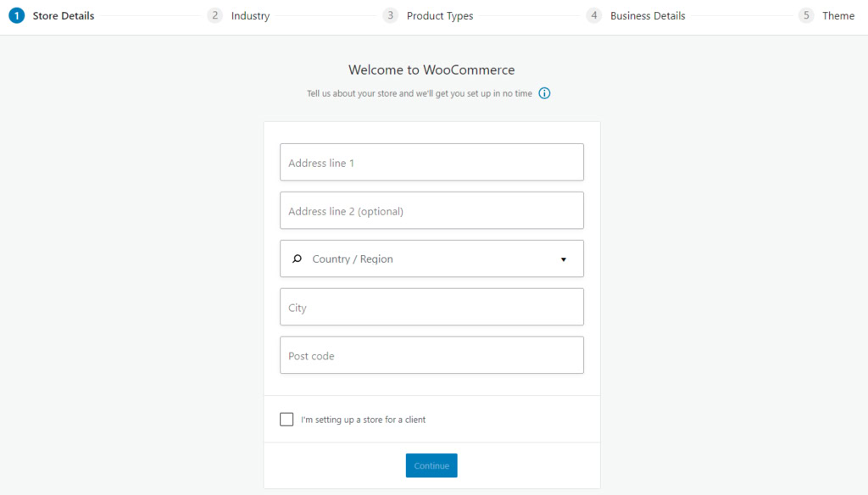Click the Post code field
The height and width of the screenshot is (495, 868).
click(x=431, y=354)
